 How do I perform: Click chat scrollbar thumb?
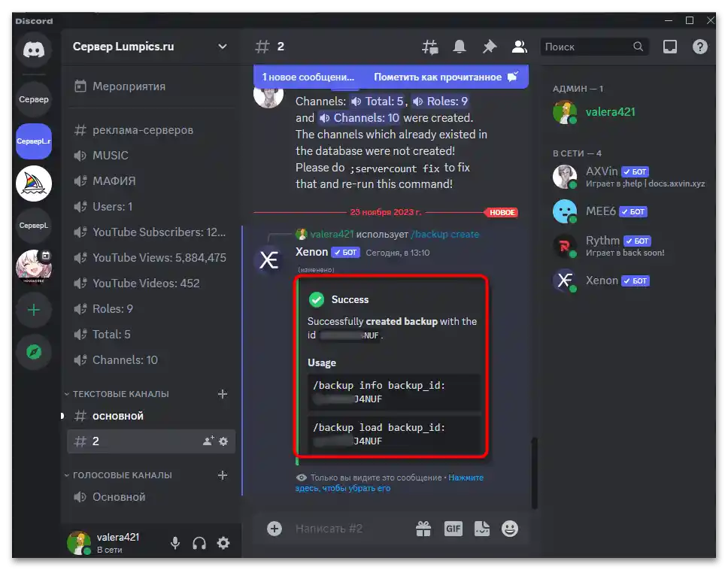point(534,472)
